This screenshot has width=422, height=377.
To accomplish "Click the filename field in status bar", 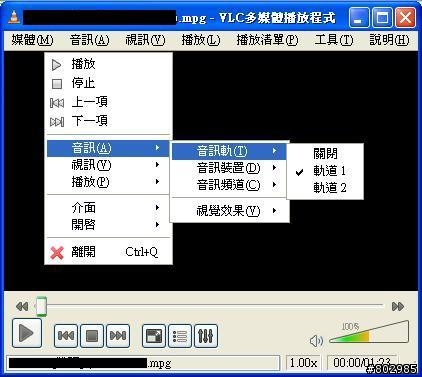I will (143, 363).
